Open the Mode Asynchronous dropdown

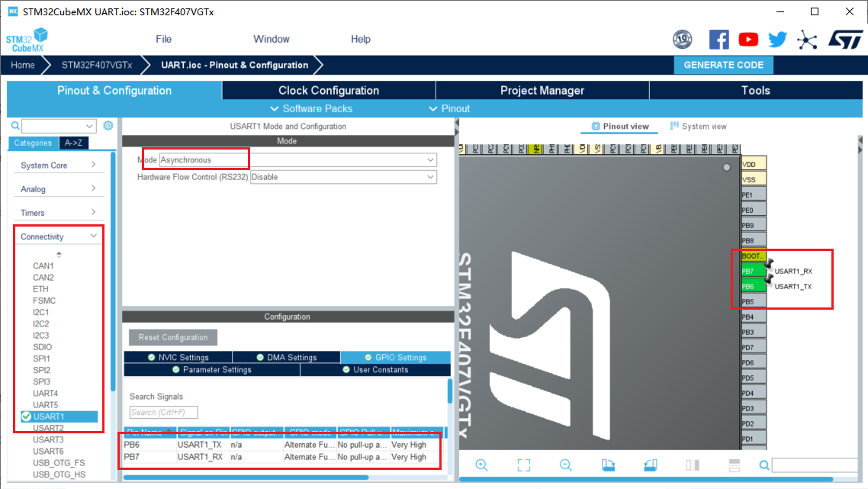[297, 160]
